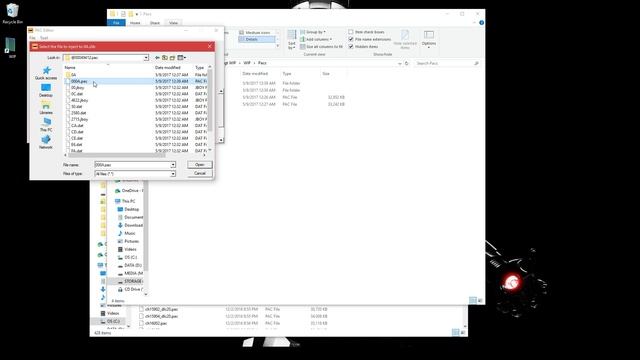Select OneDrive in the Pacs navigation pane
Viewport: 640px width, 360px height.
tap(129, 191)
